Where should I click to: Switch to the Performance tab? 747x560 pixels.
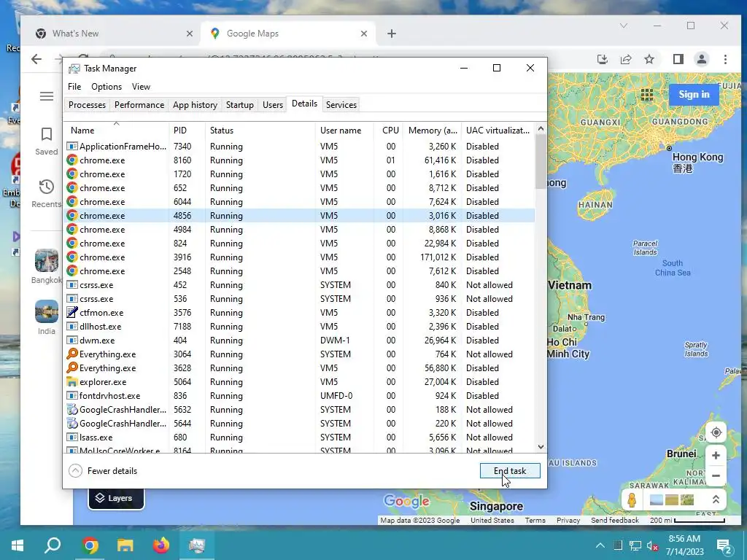click(139, 105)
